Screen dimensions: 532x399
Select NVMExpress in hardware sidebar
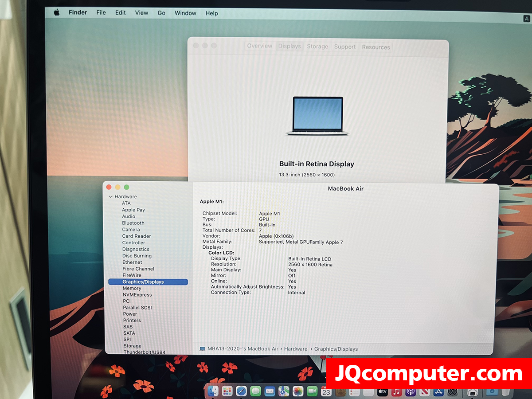click(x=137, y=295)
